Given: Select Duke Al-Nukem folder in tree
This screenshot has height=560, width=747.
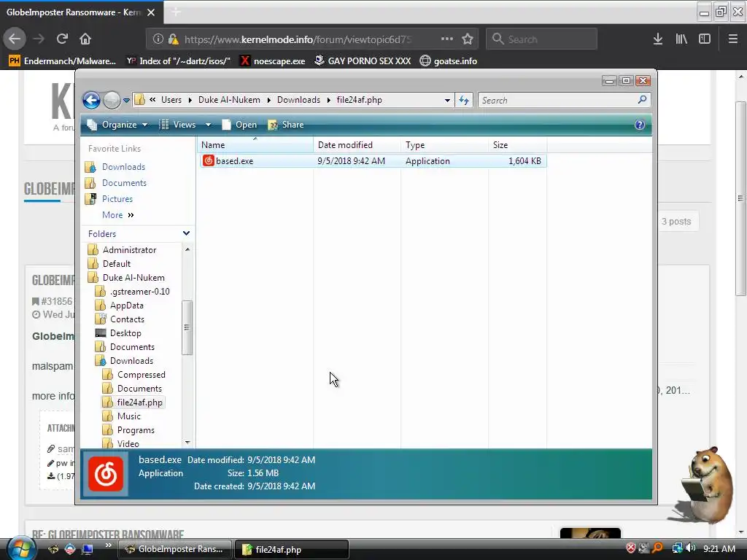Looking at the screenshot, I should point(133,278).
